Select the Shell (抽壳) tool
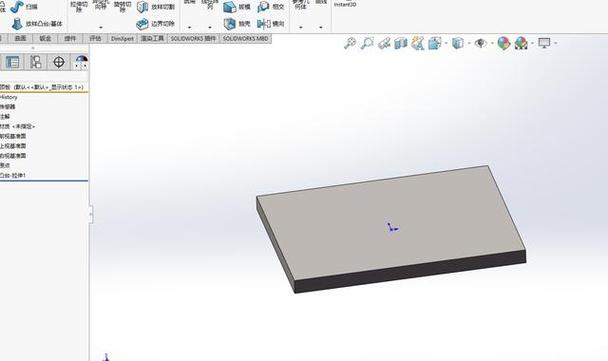Screen dimensions: 608x361 coord(237,24)
